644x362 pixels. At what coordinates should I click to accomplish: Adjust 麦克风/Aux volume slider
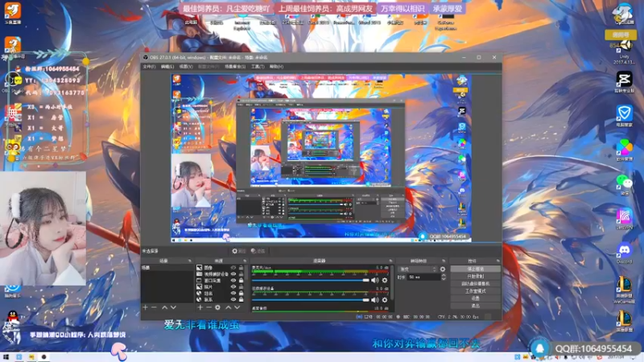tap(311, 280)
